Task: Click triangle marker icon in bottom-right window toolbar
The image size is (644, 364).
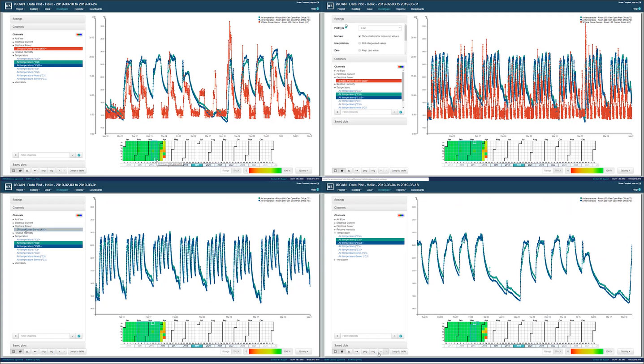Action: tap(349, 351)
